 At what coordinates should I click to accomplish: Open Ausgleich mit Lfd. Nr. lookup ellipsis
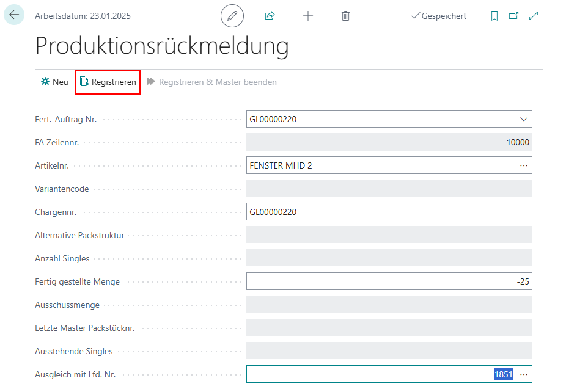[x=523, y=374]
